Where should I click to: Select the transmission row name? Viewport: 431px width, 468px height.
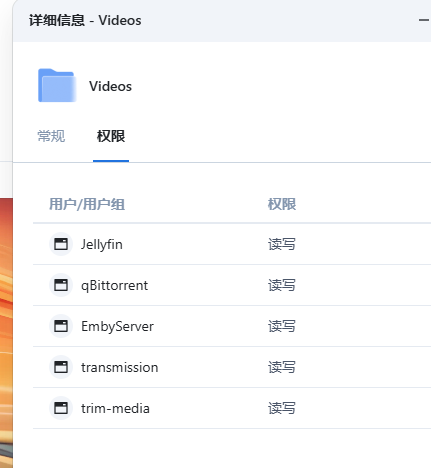coord(120,367)
